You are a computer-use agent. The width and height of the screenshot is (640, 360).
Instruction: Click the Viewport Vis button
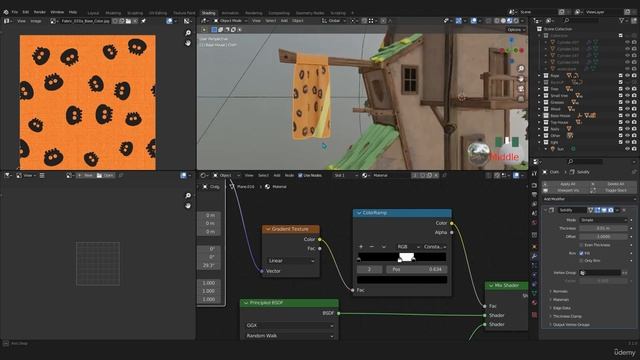point(567,191)
